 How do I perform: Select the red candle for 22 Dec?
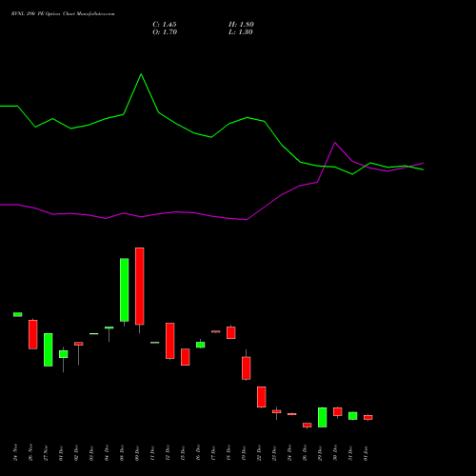click(x=262, y=397)
